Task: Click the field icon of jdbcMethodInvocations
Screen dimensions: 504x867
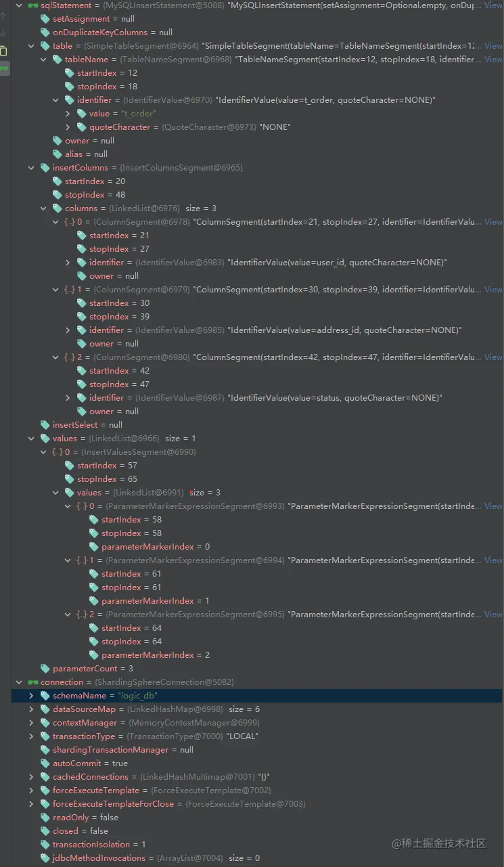Action: pos(45,858)
